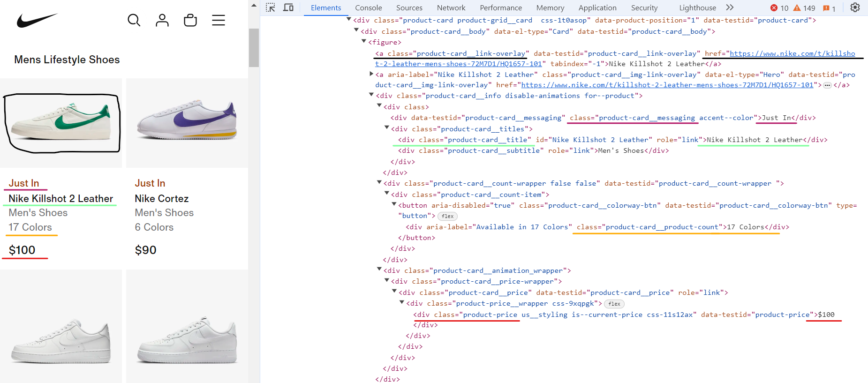Click the flex badge beside colorway button

[447, 216]
